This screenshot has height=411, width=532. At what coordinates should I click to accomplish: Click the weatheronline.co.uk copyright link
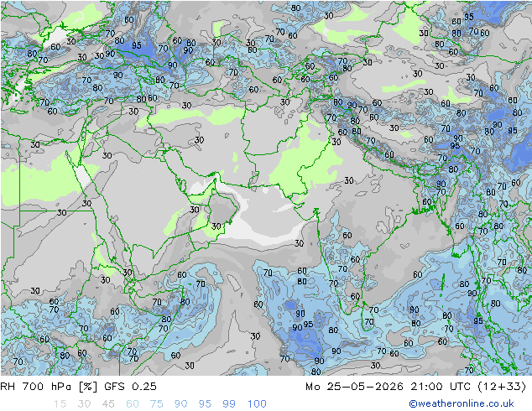[461, 403]
